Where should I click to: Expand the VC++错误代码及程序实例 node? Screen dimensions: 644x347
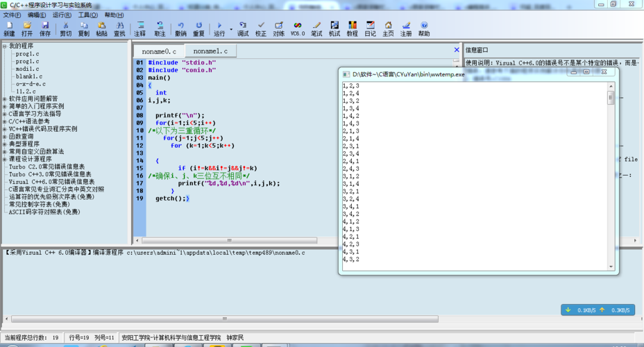(x=5, y=129)
